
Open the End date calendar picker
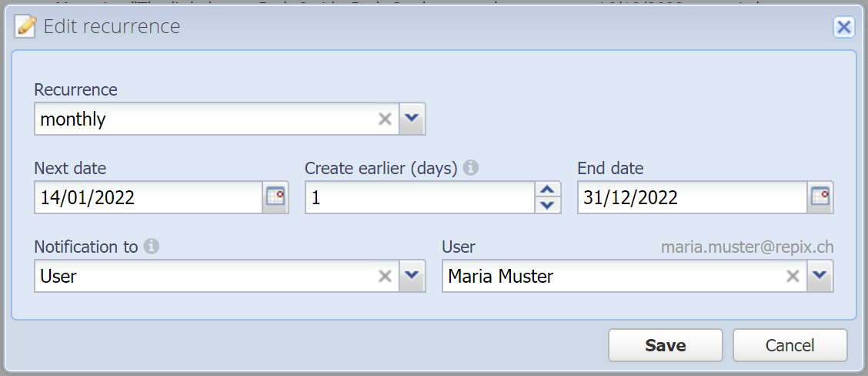[x=820, y=197]
